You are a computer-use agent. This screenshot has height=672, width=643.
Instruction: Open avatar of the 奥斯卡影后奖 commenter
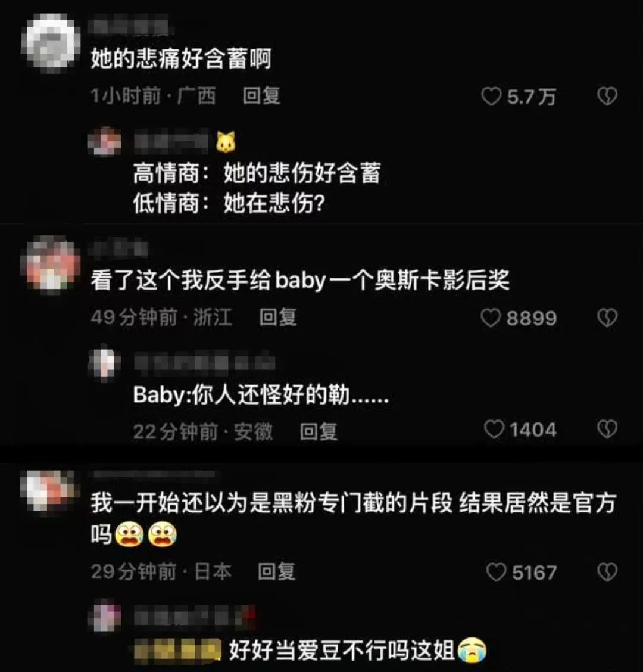51,265
